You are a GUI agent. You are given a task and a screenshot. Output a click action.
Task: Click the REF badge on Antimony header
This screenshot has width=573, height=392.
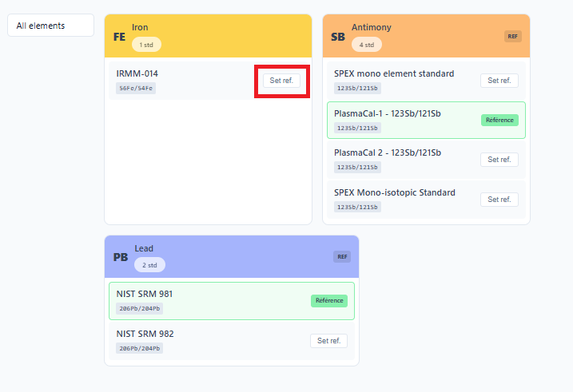tap(512, 36)
